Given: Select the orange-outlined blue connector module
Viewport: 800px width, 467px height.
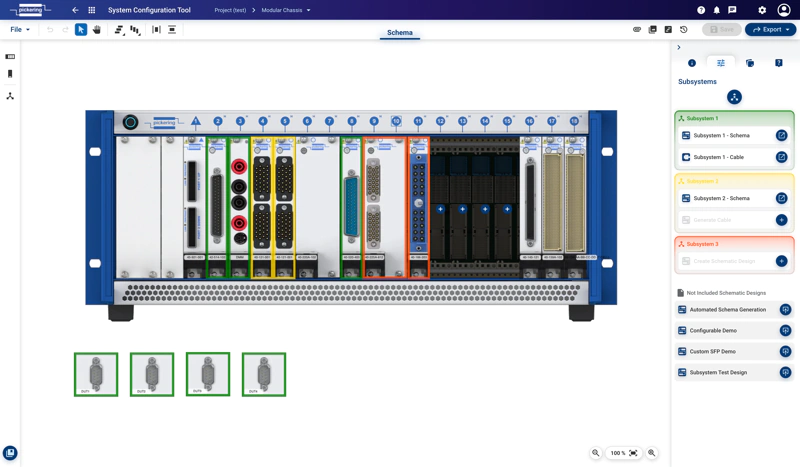Looking at the screenshot, I should pos(418,207).
